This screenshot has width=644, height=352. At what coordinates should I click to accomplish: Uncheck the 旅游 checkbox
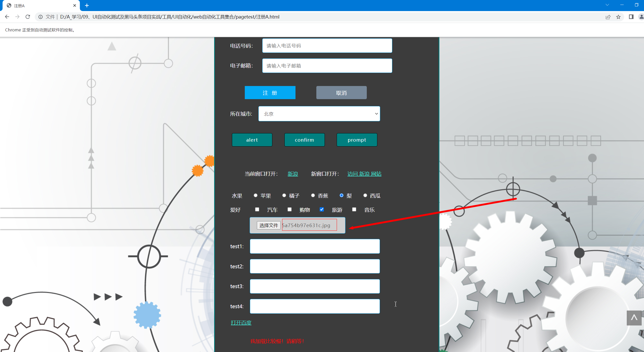point(321,209)
